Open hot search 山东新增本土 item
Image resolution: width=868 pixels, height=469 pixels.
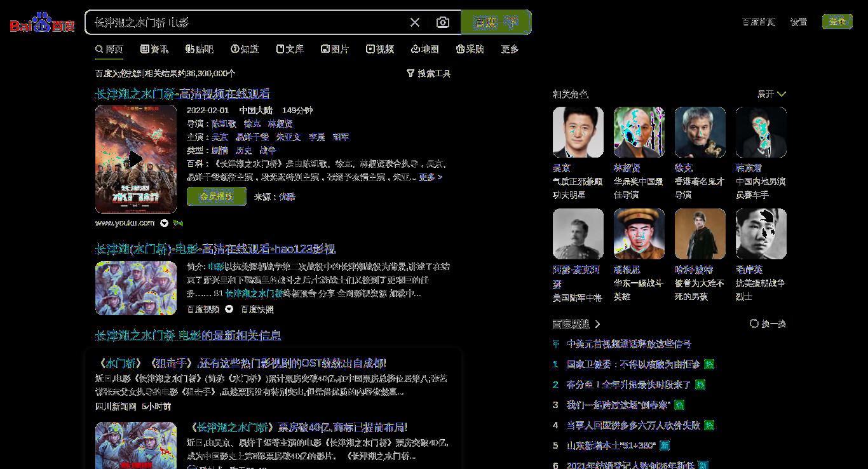pyautogui.click(x=611, y=445)
